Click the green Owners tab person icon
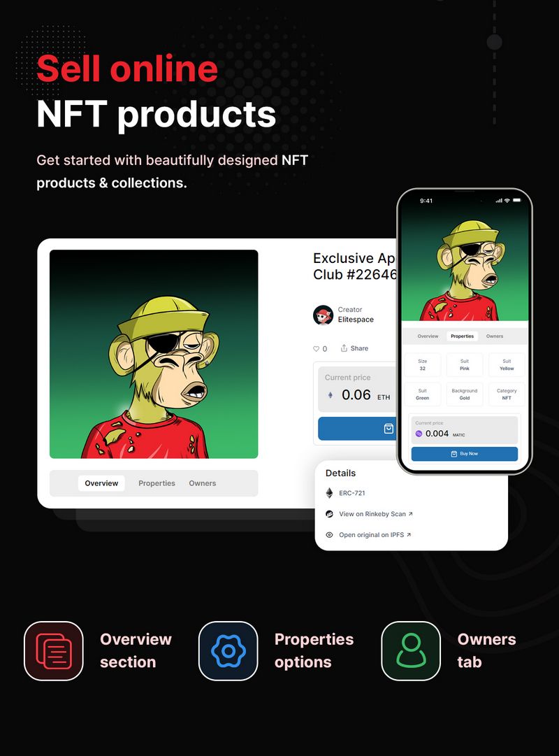The image size is (559, 756). [x=411, y=651]
